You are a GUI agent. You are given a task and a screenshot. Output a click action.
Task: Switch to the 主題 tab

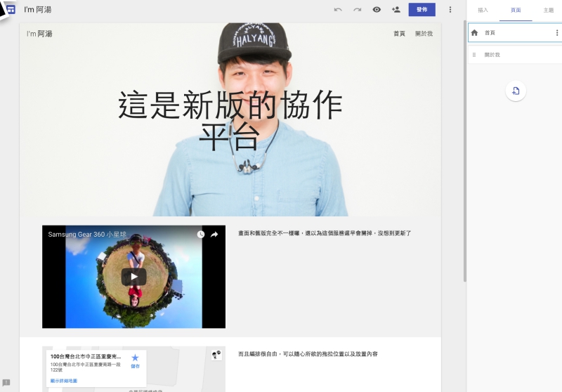click(x=548, y=10)
